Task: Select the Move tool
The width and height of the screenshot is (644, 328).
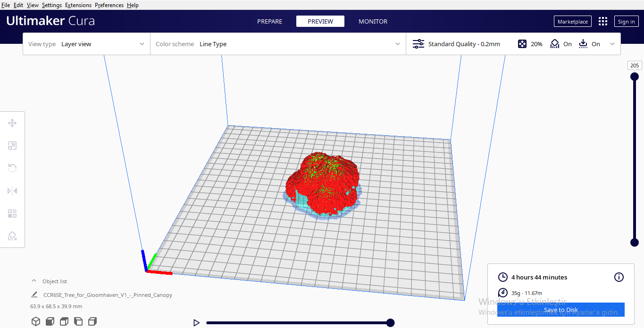Action: (x=12, y=123)
